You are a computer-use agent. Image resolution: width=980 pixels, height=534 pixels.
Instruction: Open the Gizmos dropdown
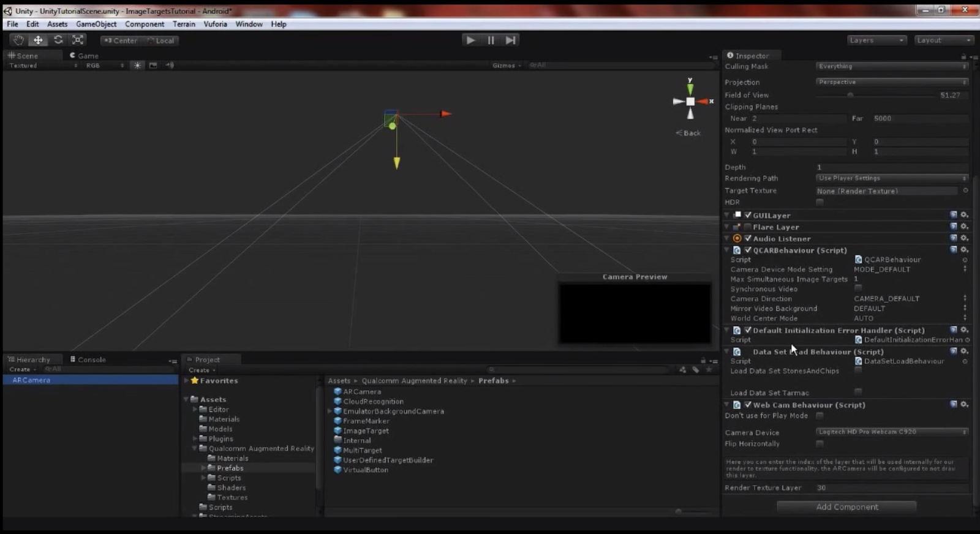tap(507, 66)
